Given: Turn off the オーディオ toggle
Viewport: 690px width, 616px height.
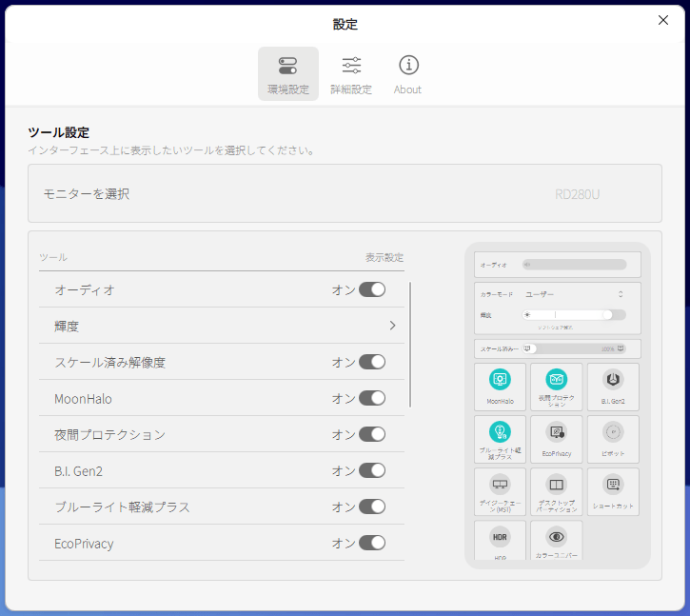Looking at the screenshot, I should [372, 289].
